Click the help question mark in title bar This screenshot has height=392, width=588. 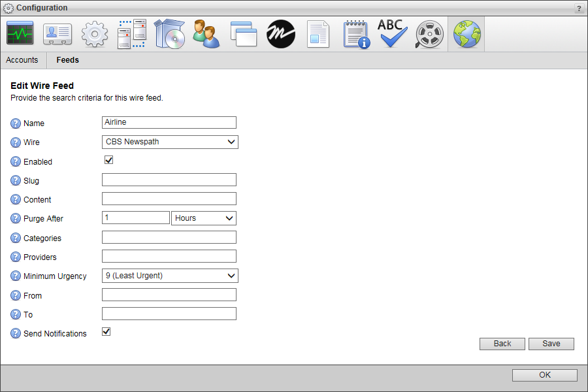[579, 8]
